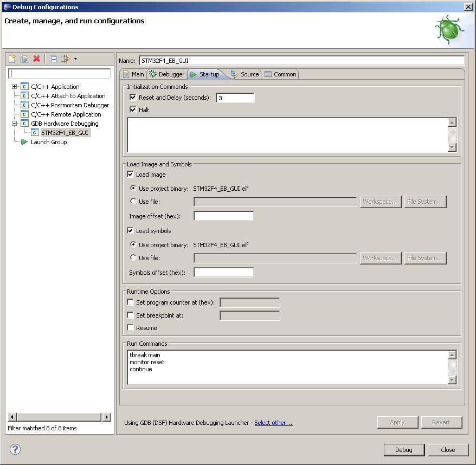Switch to the Common tab
This screenshot has width=476, height=465.
tap(280, 74)
